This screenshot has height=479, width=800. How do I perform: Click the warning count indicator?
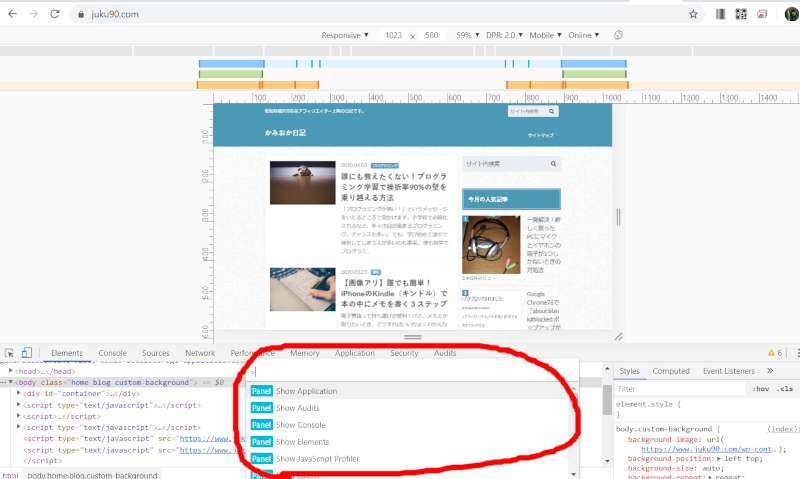coord(775,353)
